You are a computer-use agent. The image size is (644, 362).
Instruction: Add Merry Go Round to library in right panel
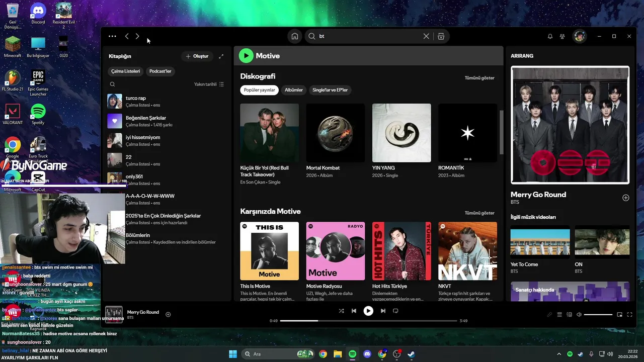(x=626, y=198)
